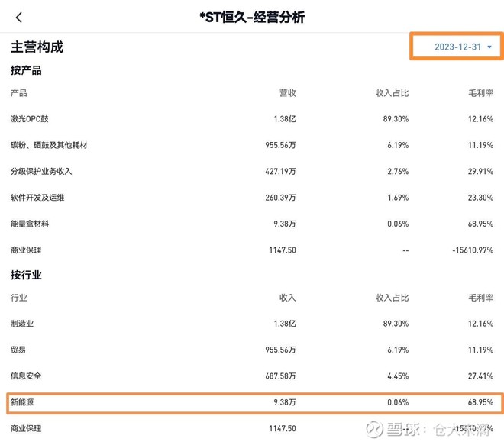504x445 pixels.
Task: Tap the 主营构成 title
Action: coord(37,47)
